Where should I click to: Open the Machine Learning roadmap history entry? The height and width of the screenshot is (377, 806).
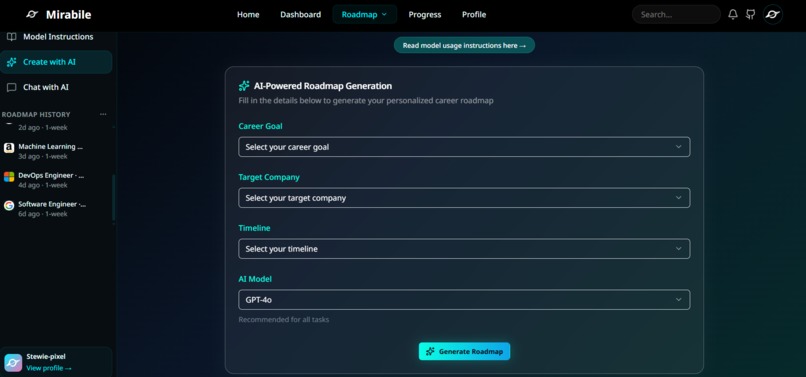point(51,151)
